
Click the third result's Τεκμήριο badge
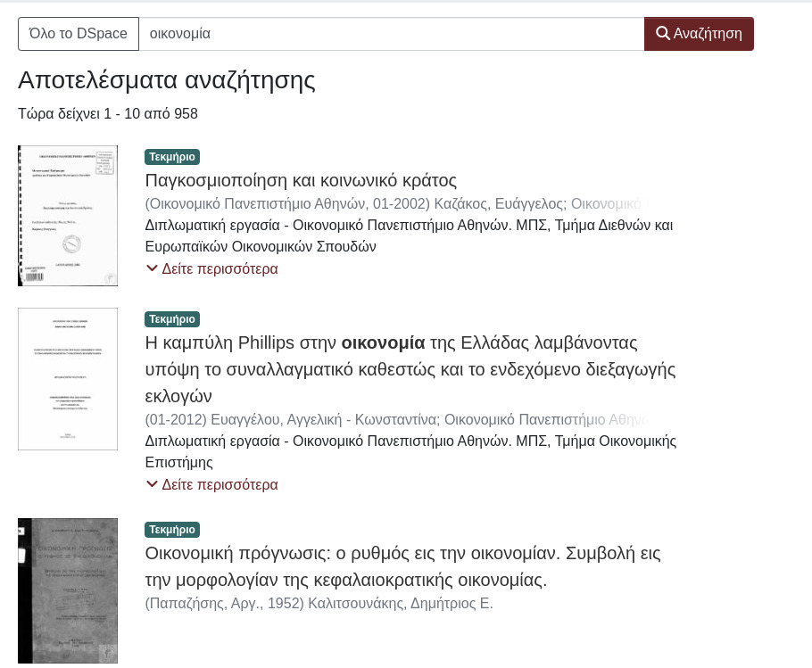point(172,530)
